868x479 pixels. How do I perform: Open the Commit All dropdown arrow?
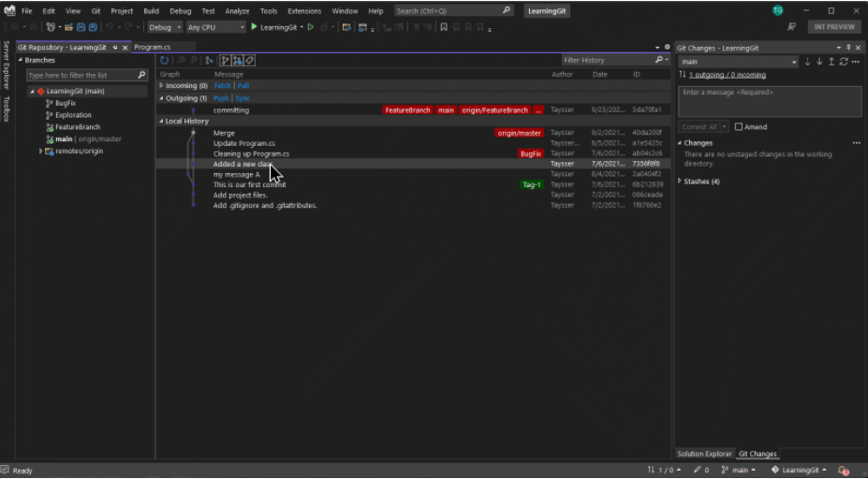724,127
